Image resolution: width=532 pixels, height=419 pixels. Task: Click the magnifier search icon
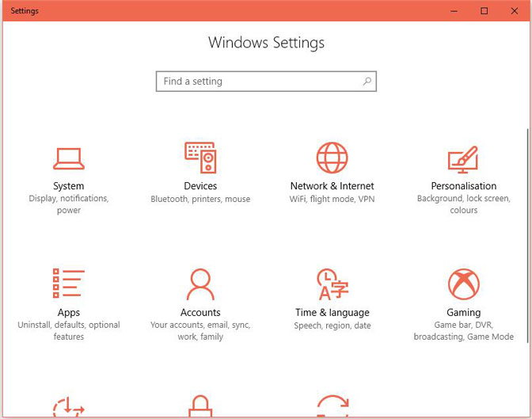367,81
